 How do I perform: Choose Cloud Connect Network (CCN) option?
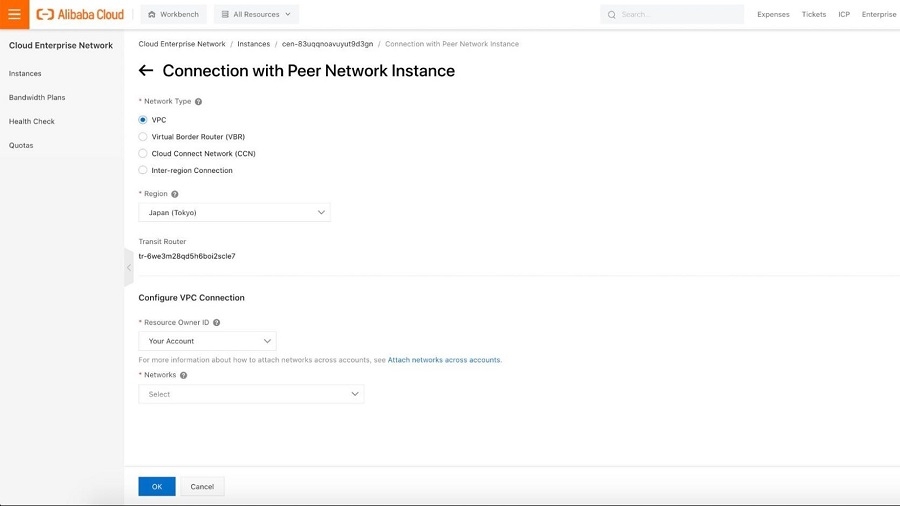coord(143,154)
